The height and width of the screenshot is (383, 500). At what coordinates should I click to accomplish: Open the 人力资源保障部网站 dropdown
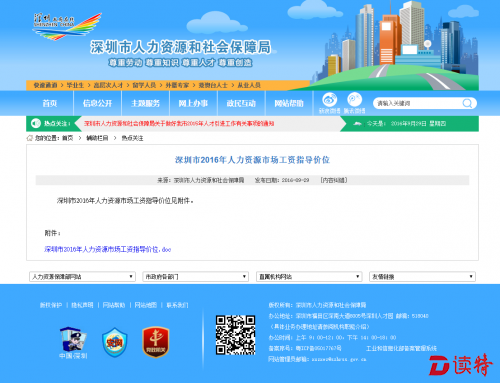point(82,277)
